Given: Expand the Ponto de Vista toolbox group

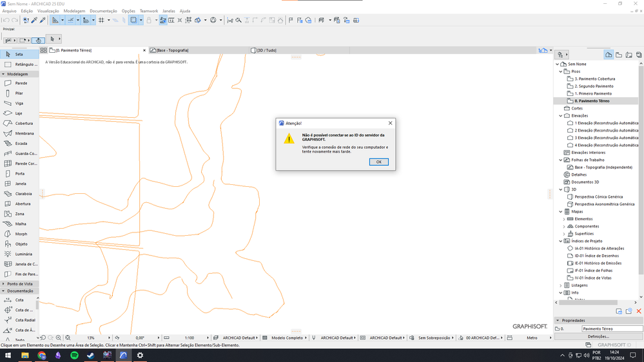Looking at the screenshot, I should coord(3,284).
